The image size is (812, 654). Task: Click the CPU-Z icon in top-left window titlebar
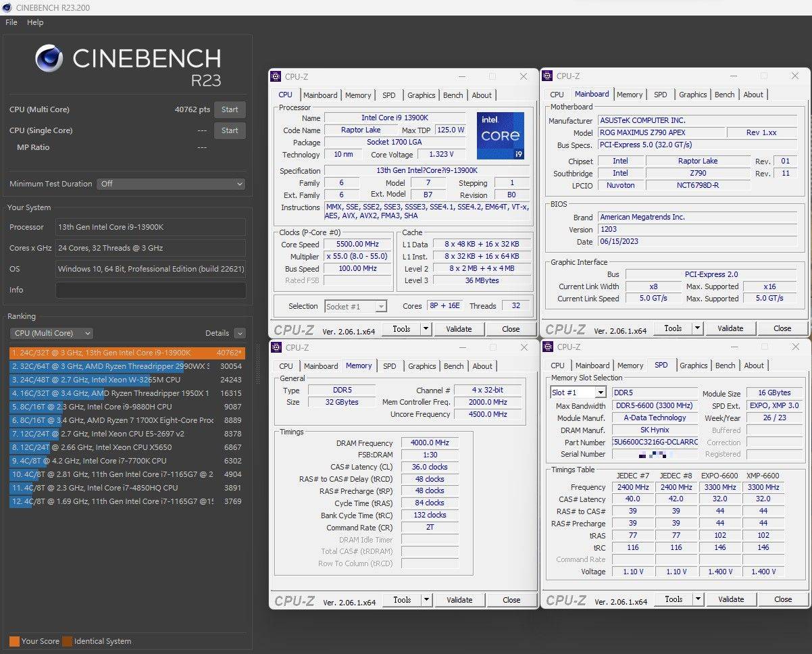click(276, 77)
